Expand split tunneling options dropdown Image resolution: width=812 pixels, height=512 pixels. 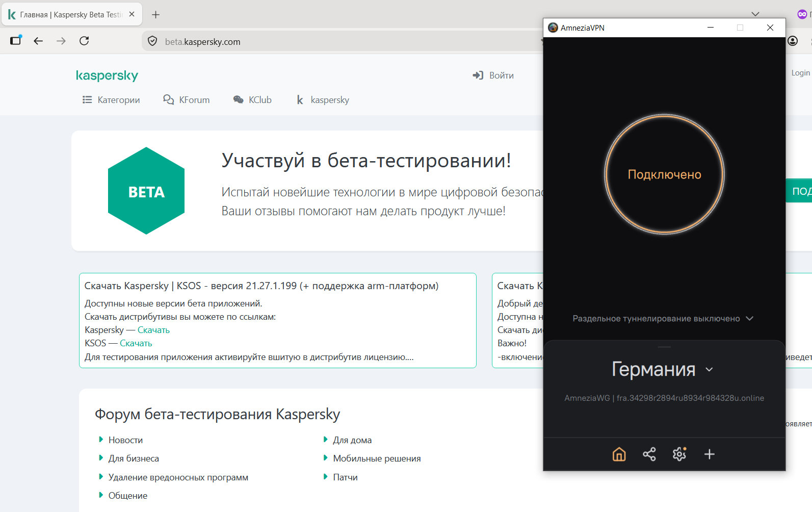point(663,319)
